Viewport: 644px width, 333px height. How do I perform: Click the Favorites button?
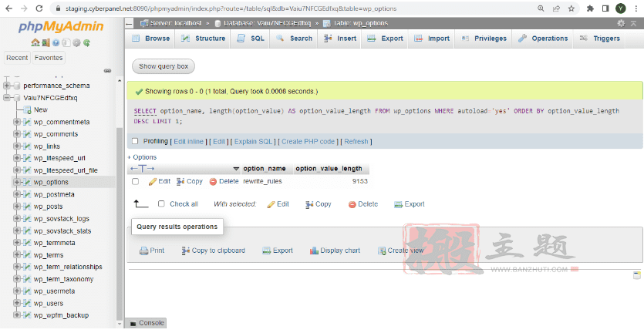tap(49, 58)
